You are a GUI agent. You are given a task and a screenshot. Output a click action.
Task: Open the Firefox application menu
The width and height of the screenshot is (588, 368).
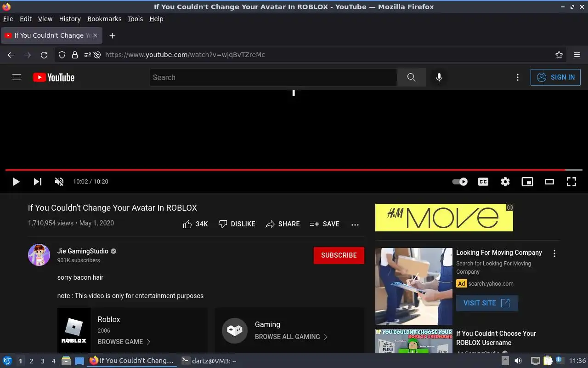(x=577, y=55)
